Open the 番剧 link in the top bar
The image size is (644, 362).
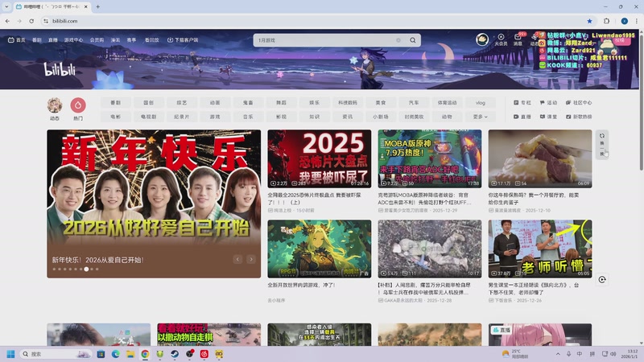36,39
